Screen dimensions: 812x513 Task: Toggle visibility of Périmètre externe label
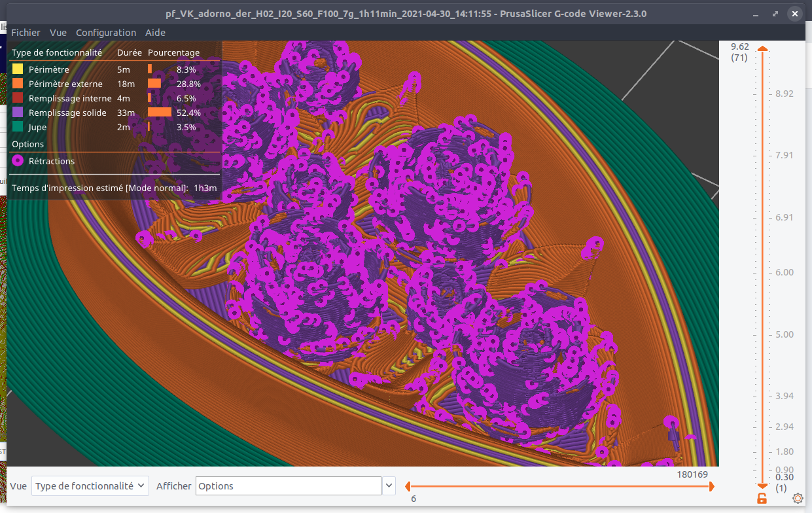coord(65,84)
